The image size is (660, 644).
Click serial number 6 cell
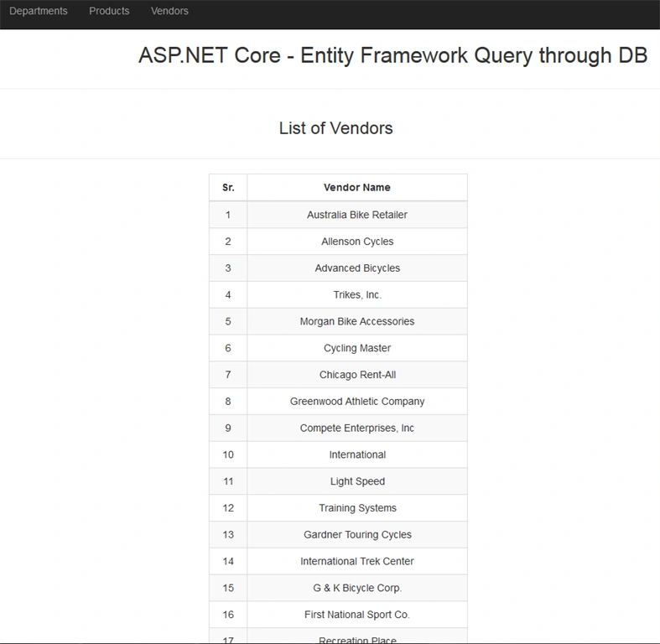coord(228,348)
